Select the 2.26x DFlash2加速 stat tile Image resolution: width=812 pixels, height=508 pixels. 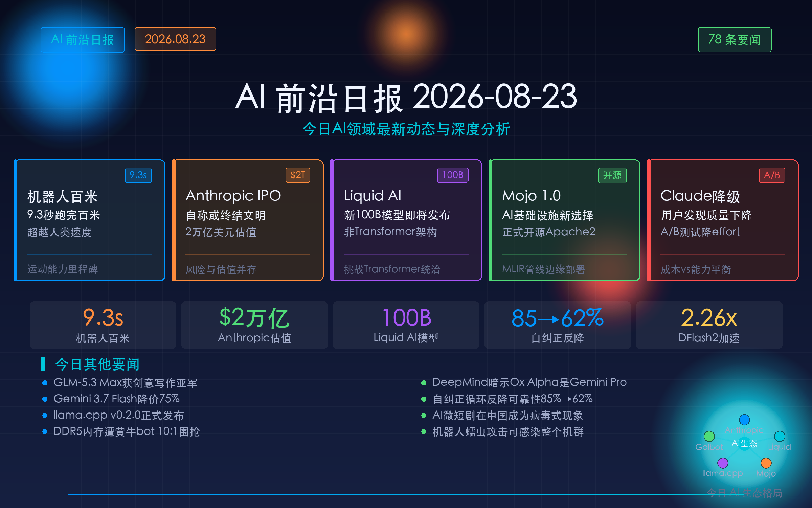(x=709, y=325)
